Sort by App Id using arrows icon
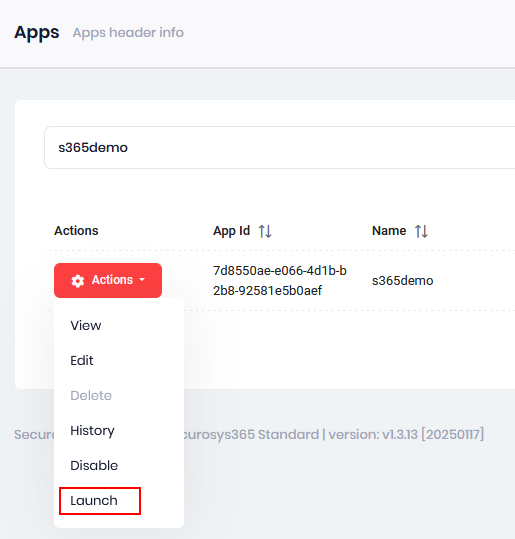 [x=265, y=231]
